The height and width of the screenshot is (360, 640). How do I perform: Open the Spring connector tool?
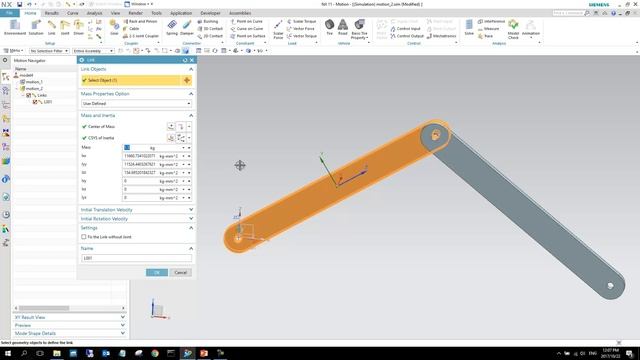click(x=172, y=27)
